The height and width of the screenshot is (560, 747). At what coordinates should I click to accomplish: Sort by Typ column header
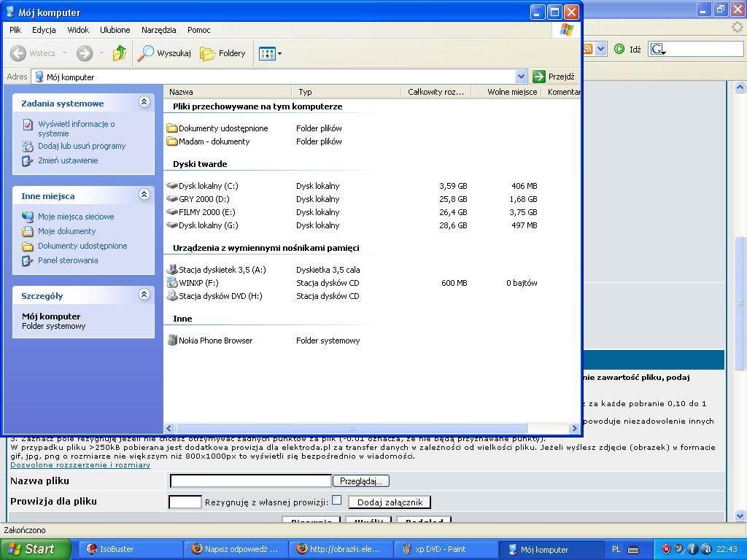[x=347, y=92]
